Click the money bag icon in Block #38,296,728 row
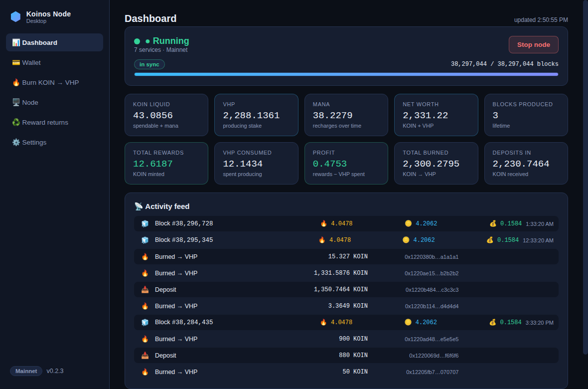The width and height of the screenshot is (588, 389). [x=493, y=223]
